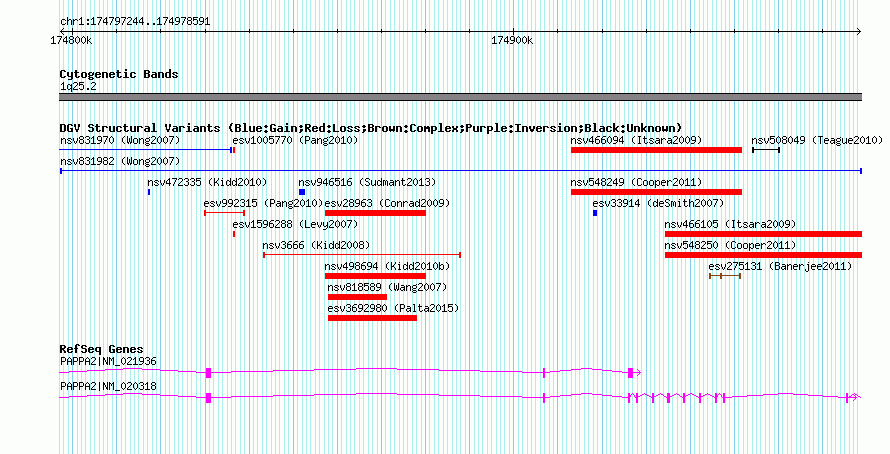Click the esv28963 (Conrad2009) red loss bar

click(x=375, y=213)
